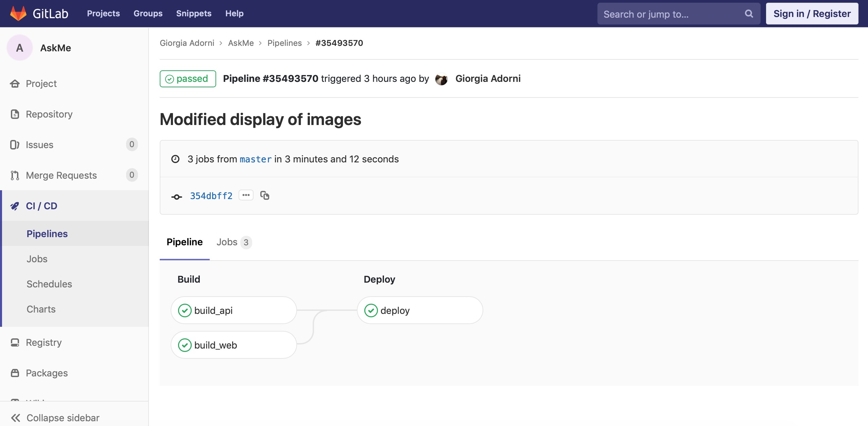Image resolution: width=868 pixels, height=426 pixels.
Task: Click Sign in / Register button
Action: (x=812, y=14)
